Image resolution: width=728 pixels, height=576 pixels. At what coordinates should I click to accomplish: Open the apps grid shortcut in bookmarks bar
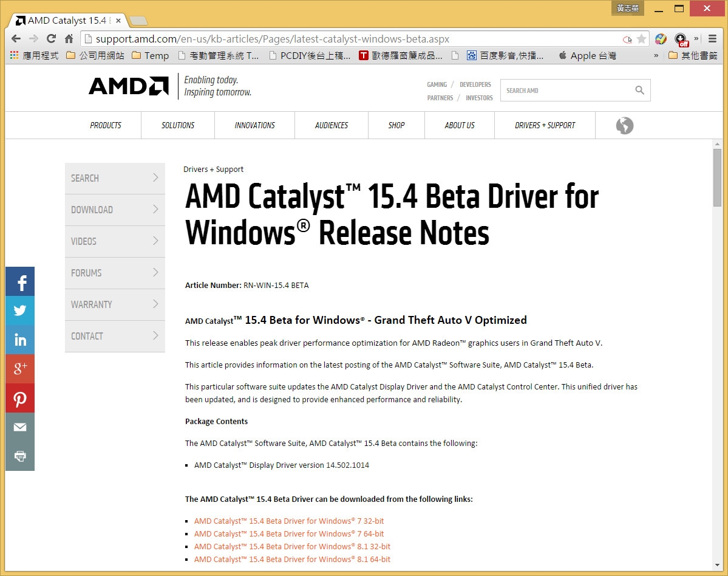pos(15,55)
